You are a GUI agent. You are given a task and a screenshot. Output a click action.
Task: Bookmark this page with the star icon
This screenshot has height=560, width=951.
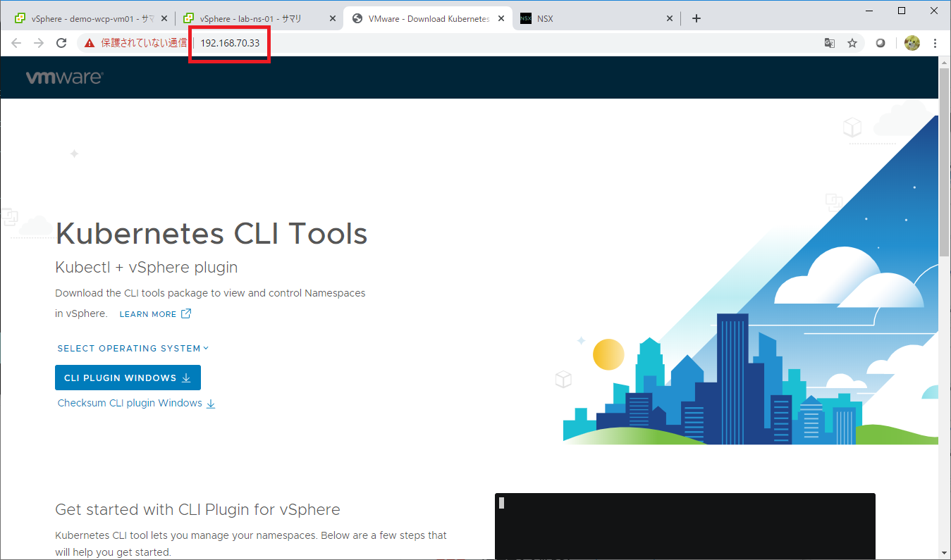(852, 43)
